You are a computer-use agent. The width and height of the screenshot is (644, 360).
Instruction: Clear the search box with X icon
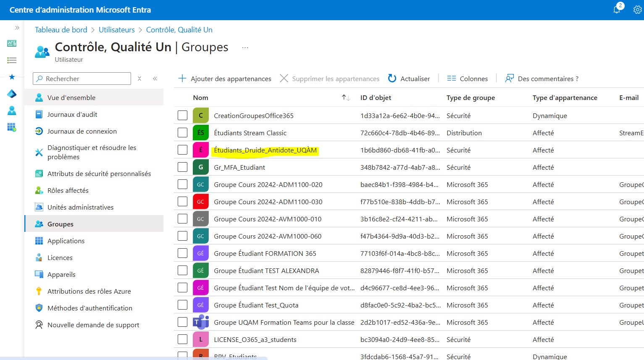[139, 79]
